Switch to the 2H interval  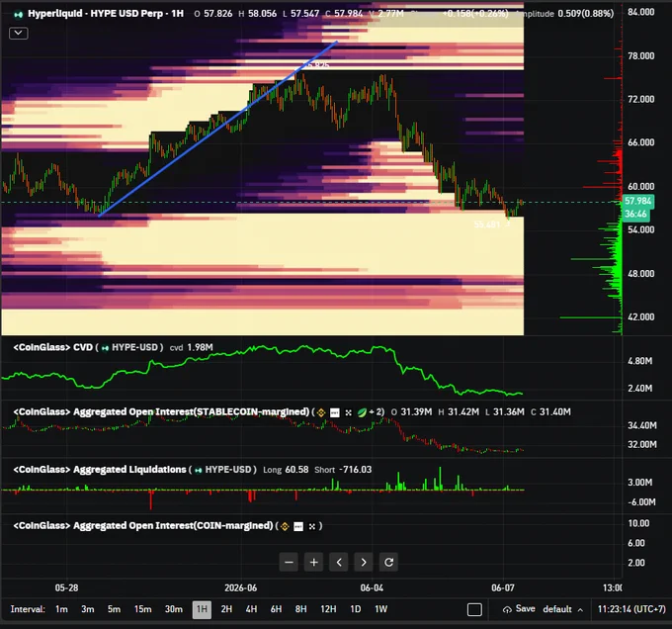click(x=226, y=609)
